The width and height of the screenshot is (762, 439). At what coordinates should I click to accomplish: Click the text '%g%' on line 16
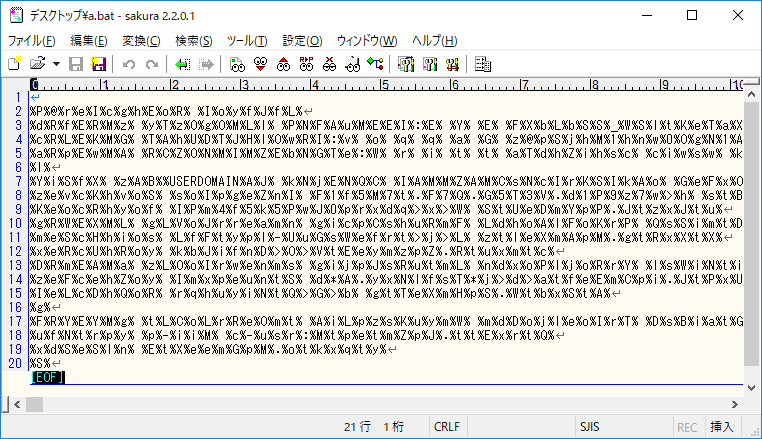(x=40, y=307)
